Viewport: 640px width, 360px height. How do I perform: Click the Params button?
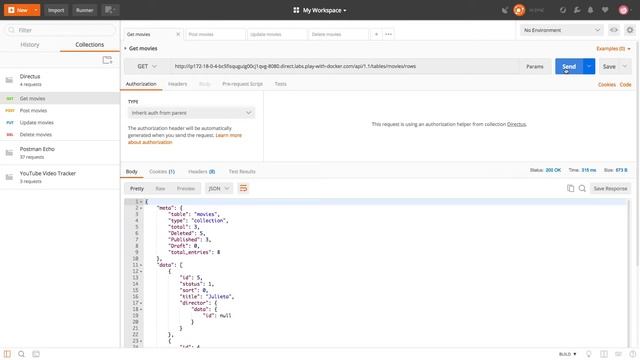(x=535, y=66)
